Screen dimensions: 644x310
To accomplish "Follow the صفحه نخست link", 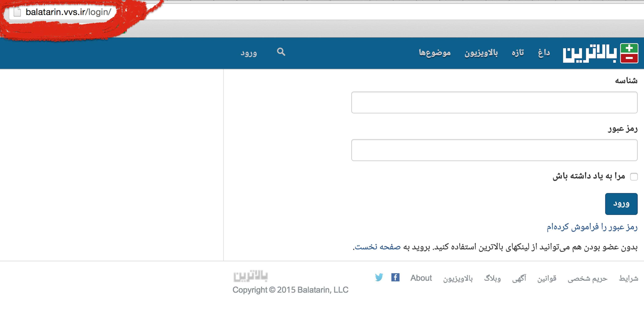I will (x=378, y=247).
